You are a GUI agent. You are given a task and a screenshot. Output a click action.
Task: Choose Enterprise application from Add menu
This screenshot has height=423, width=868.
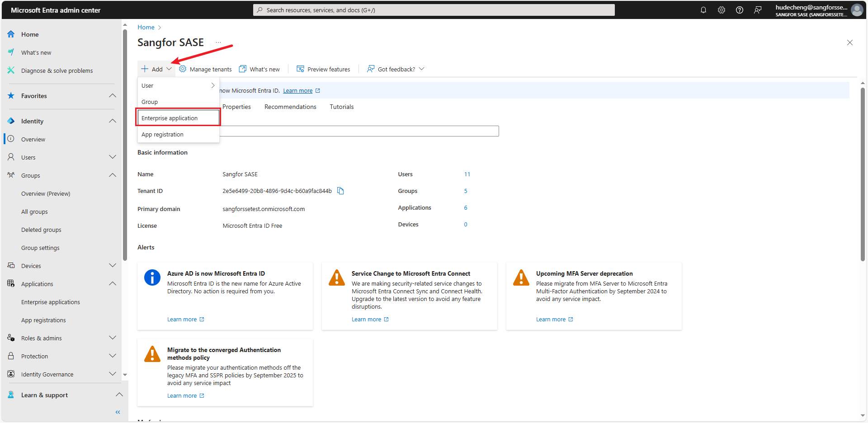pos(179,118)
